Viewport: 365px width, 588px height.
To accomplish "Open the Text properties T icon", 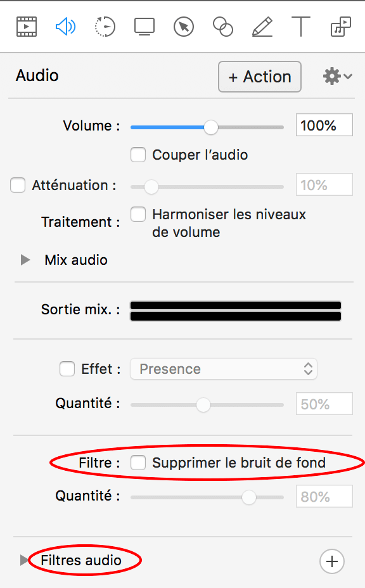I will [301, 27].
